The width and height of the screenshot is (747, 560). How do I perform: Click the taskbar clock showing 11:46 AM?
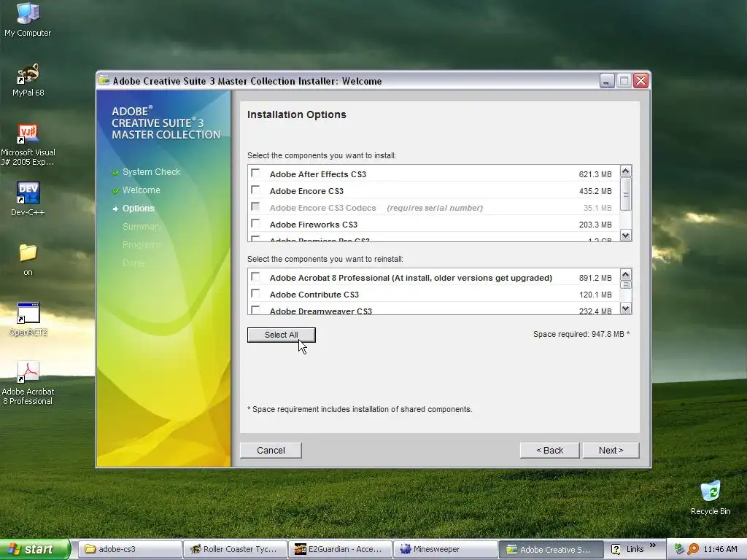click(720, 549)
